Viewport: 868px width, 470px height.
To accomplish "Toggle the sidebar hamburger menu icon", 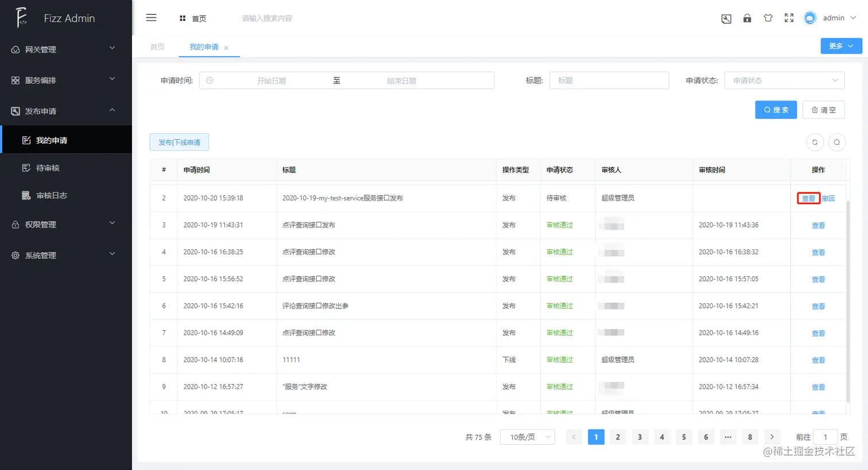I will 152,18.
